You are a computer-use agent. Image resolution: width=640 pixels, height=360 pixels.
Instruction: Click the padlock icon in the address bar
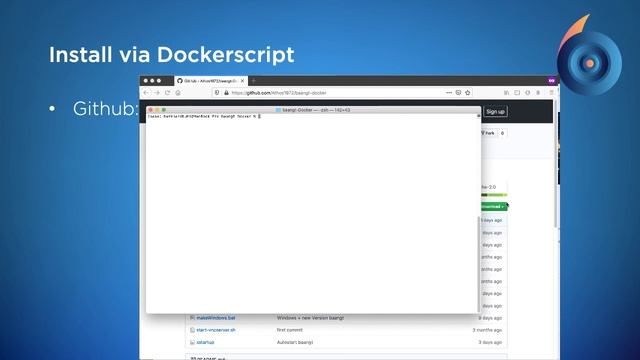[227, 93]
